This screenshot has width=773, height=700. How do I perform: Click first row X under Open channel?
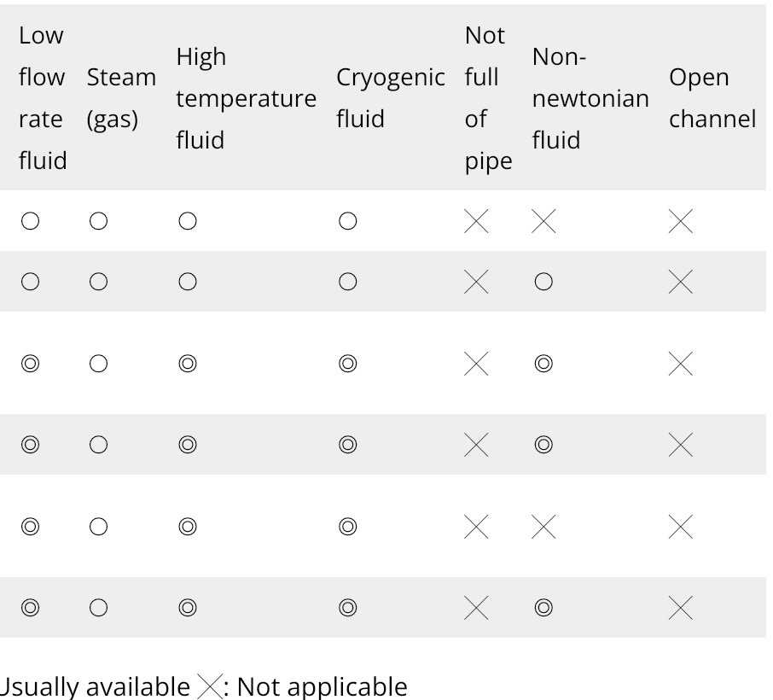tap(681, 221)
